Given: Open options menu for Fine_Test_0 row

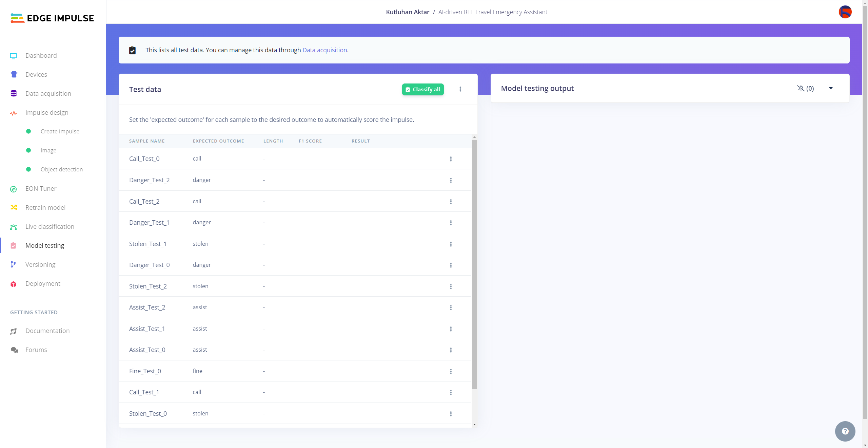Looking at the screenshot, I should tap(451, 371).
